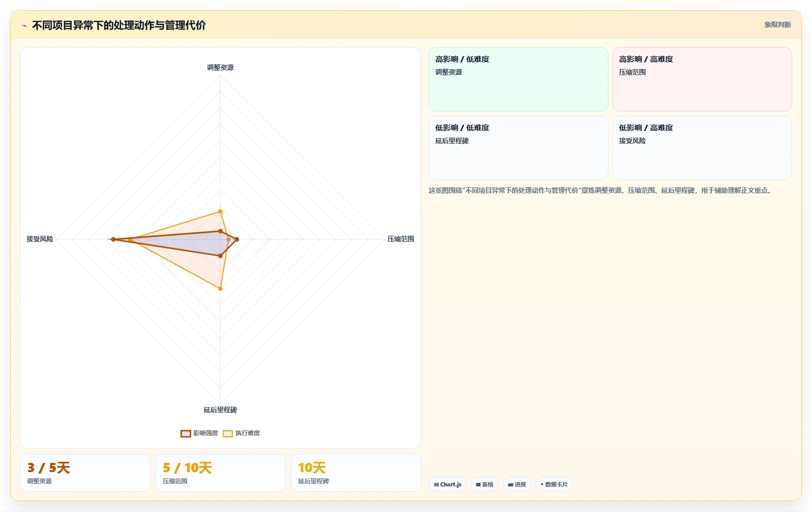Click the 接受风险 radar axis label
The image size is (812, 512).
click(40, 239)
